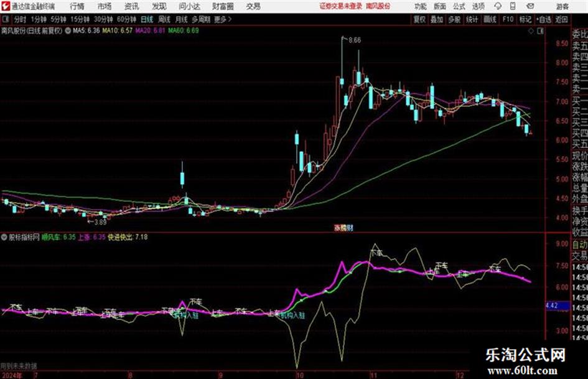588x379 pixels.
Task: Expand 更多 periods chevron
Action: [x=230, y=19]
